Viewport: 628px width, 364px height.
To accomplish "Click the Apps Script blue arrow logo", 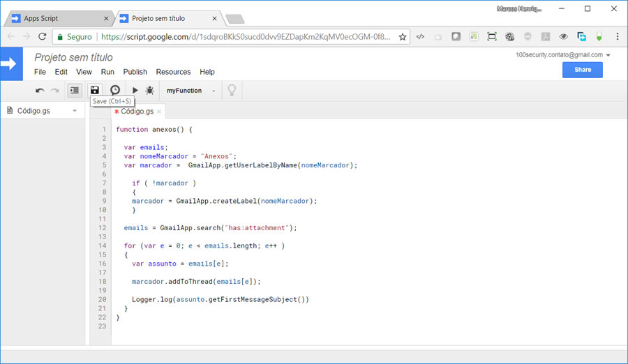I will 11,63.
